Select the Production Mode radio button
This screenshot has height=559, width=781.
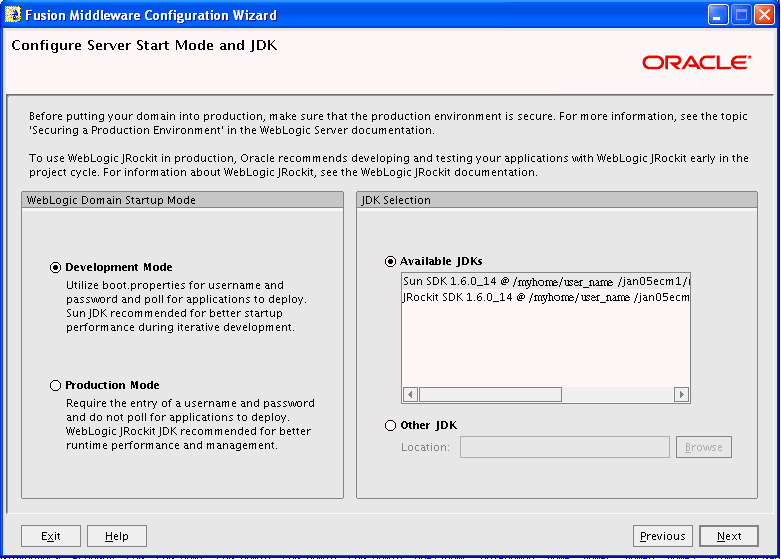(55, 386)
